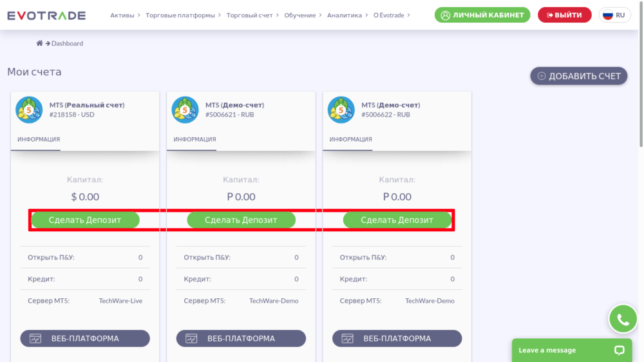Open the Аналитика menu
Screen dimensions: 644x362
347,15
